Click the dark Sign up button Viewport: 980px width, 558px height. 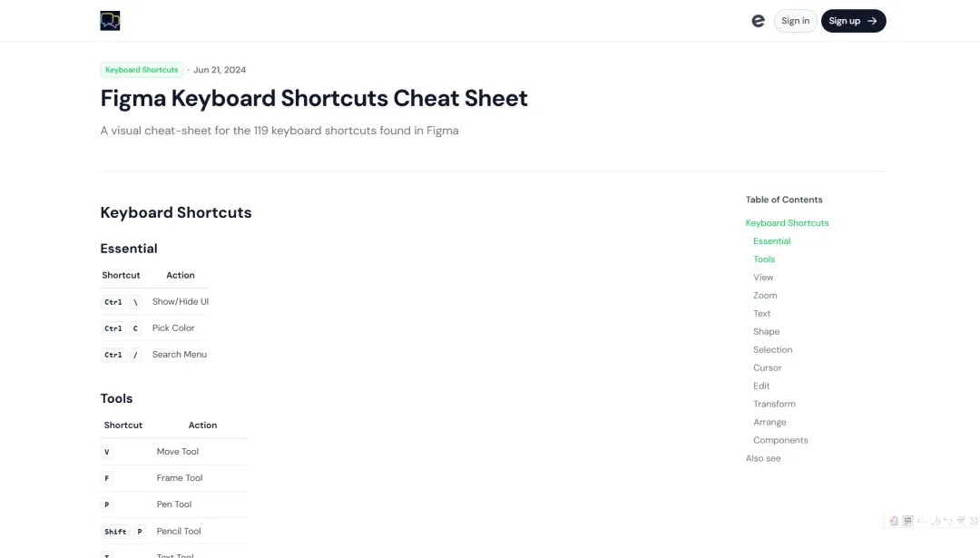pos(853,21)
